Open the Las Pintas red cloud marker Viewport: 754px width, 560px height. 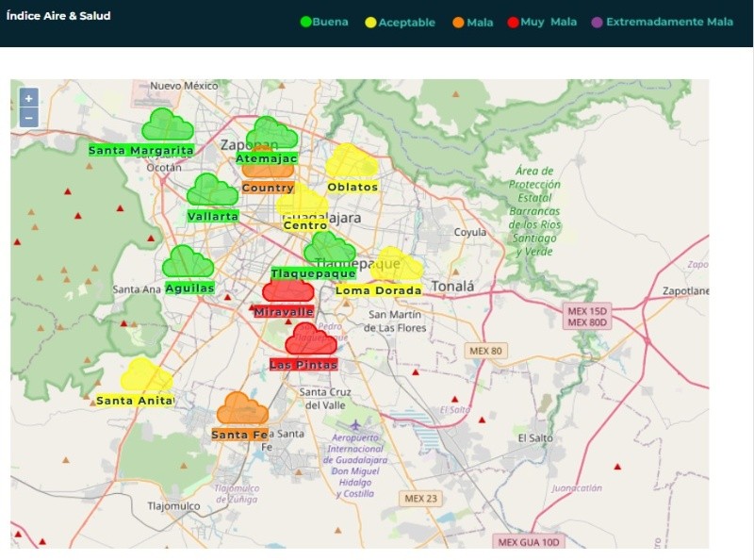310,339
